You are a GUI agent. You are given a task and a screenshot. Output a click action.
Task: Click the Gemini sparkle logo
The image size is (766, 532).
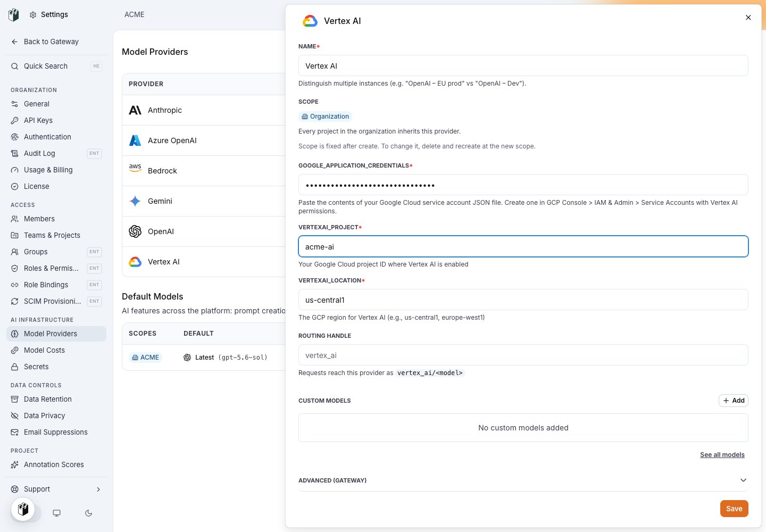pos(135,201)
